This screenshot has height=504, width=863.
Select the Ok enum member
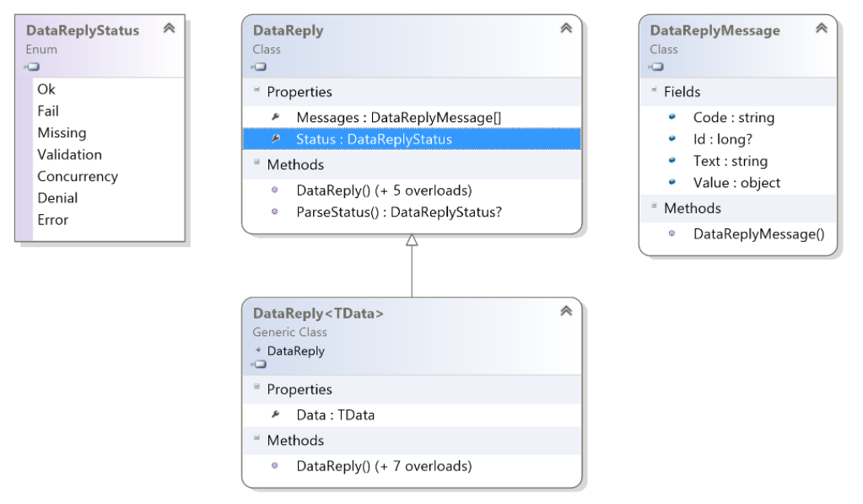pos(46,89)
